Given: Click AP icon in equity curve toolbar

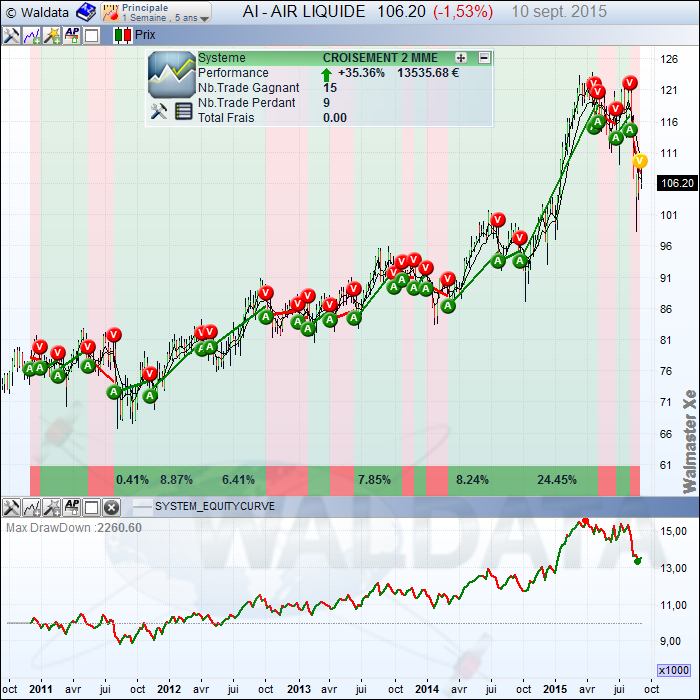Looking at the screenshot, I should (x=72, y=508).
